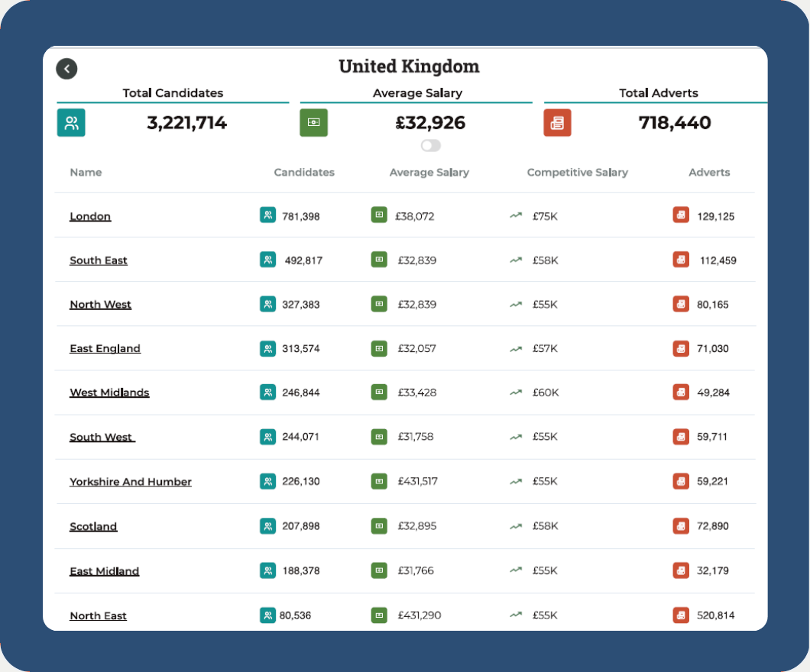Screen dimensions: 810x672
Task: Open the North West region link
Action: click(101, 305)
